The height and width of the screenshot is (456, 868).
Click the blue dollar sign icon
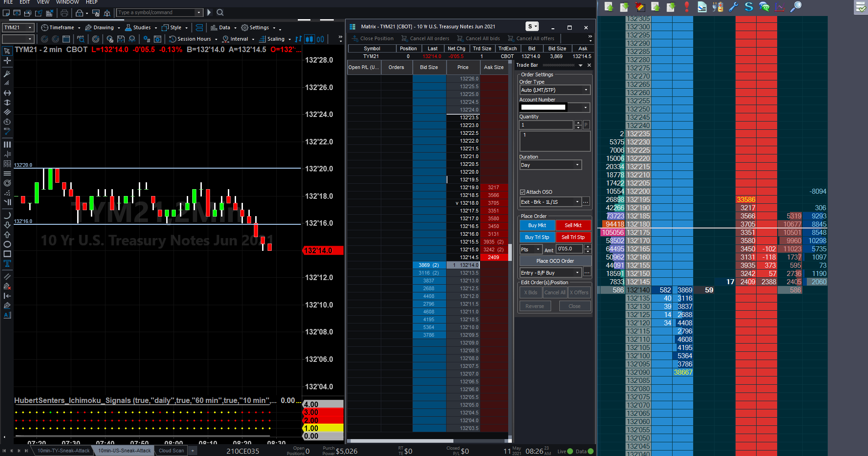point(749,6)
